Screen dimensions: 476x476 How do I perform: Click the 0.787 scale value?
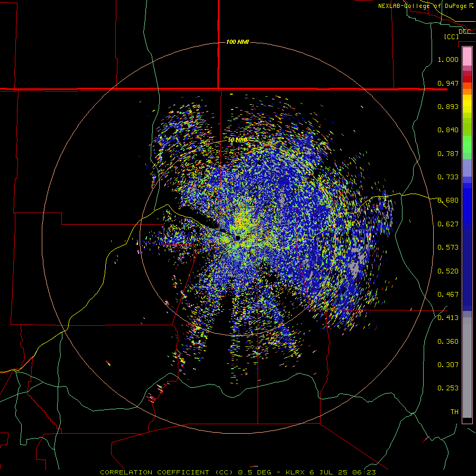[x=448, y=153]
